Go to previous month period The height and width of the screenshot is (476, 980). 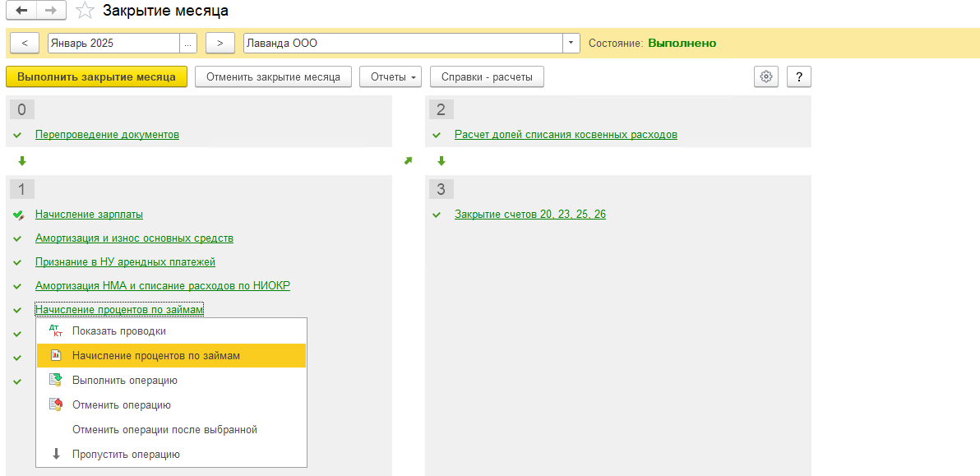click(25, 43)
